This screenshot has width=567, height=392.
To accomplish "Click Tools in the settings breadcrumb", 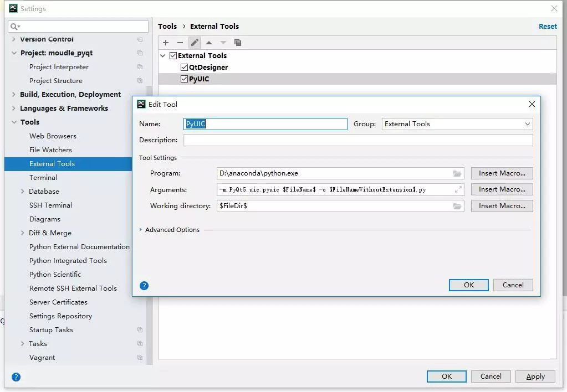I will pyautogui.click(x=167, y=25).
